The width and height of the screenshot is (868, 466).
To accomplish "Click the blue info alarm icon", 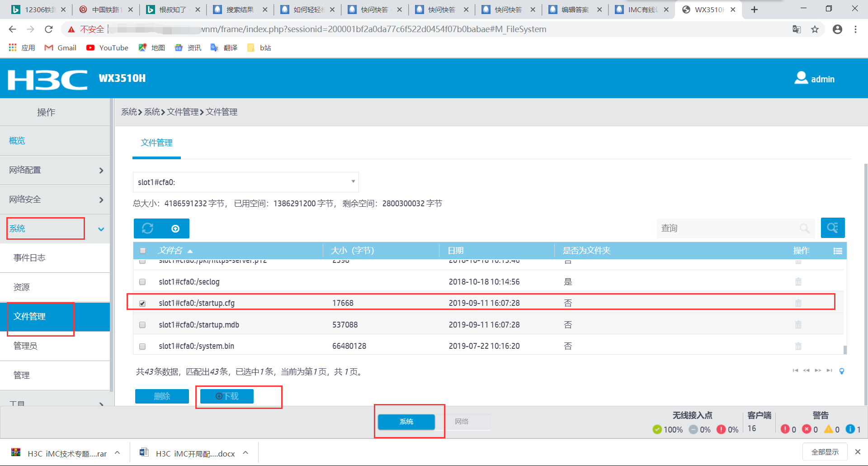I will 850,429.
